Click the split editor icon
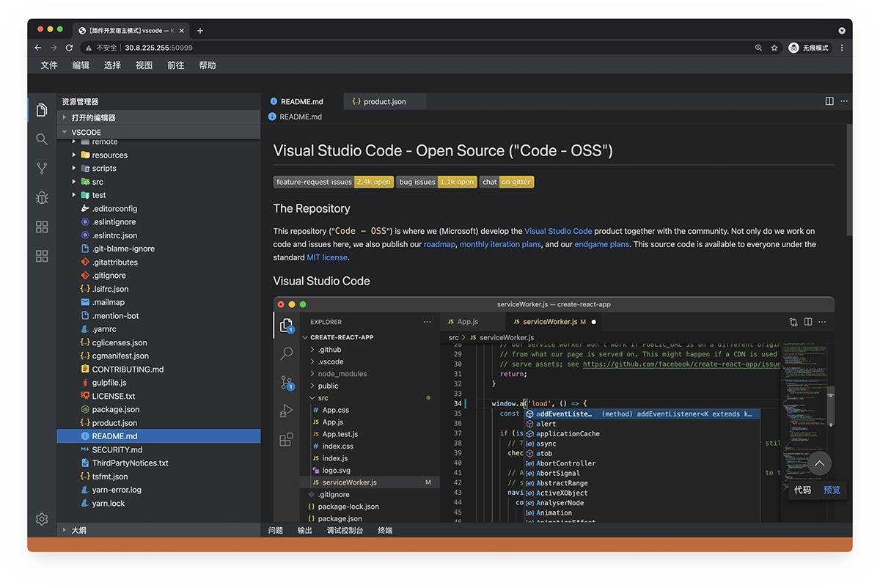The image size is (880, 588). coord(829,101)
